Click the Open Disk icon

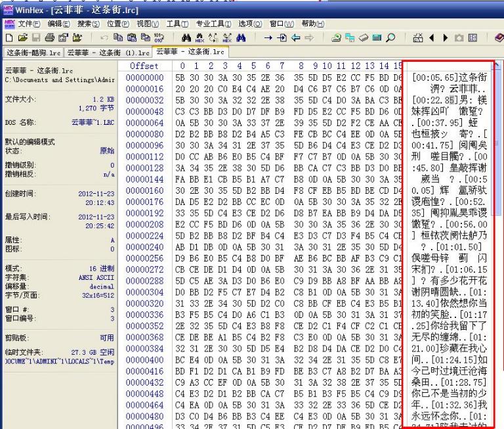tap(336, 38)
